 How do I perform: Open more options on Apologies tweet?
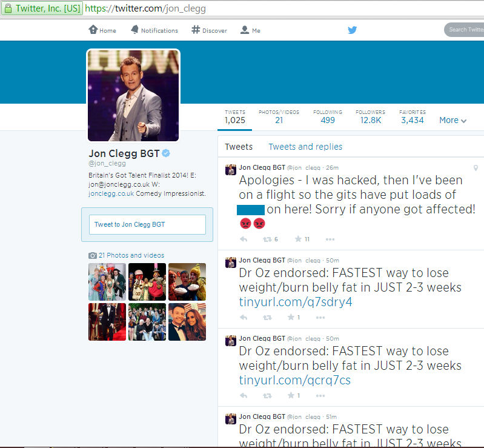pyautogui.click(x=330, y=239)
